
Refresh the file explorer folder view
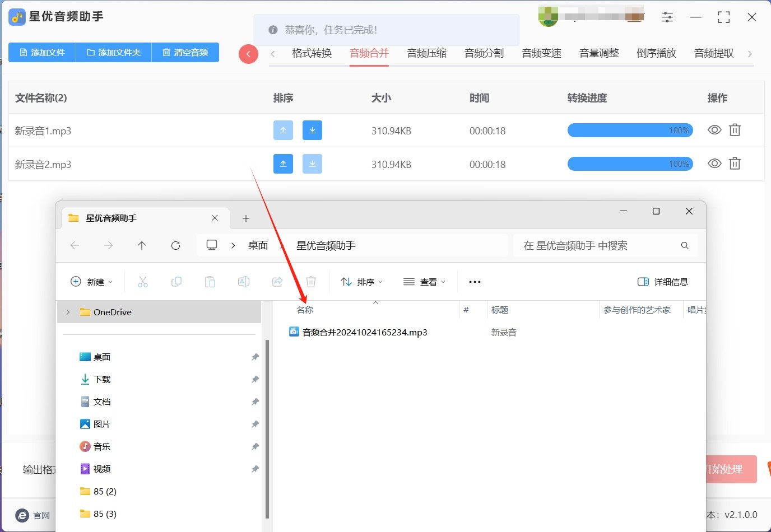[175, 245]
